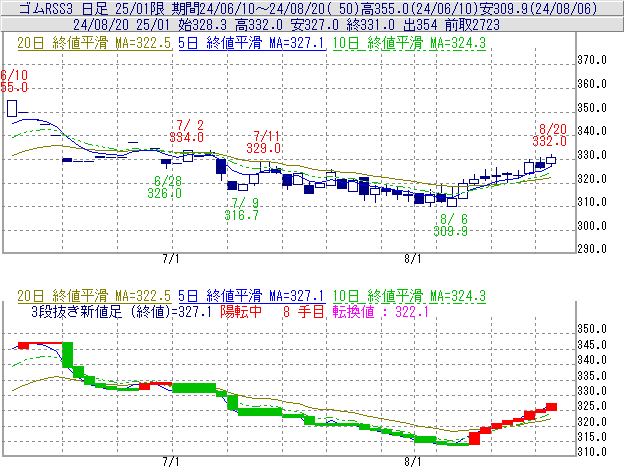Click the '7/1' date label under lower chart
624x475 pixels.
(x=171, y=462)
